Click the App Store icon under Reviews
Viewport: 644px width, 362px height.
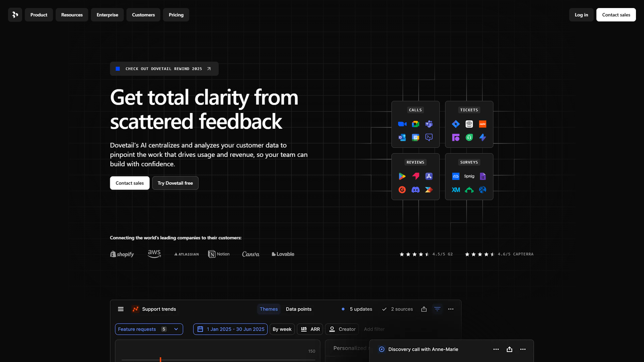pos(429,176)
